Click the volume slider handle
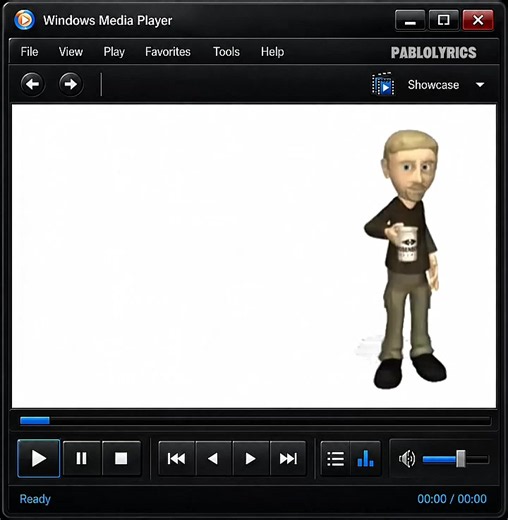The height and width of the screenshot is (520, 508). (461, 459)
